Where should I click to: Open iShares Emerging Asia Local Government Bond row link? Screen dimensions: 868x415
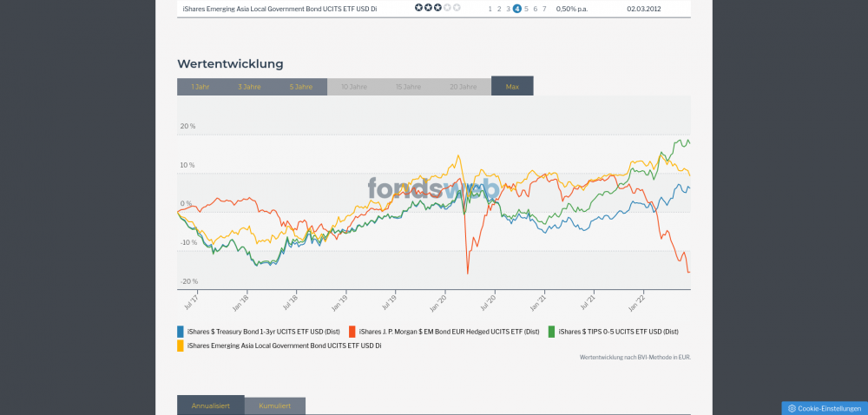click(x=279, y=9)
